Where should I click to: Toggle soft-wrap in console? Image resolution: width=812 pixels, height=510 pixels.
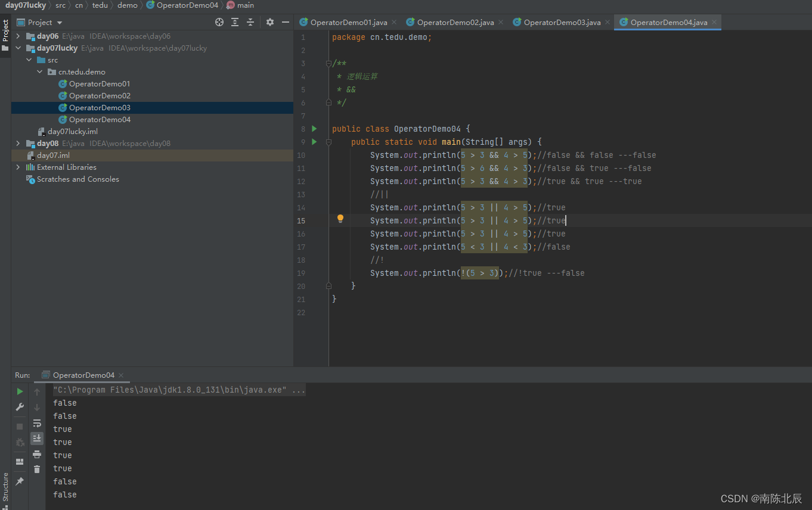click(x=37, y=423)
